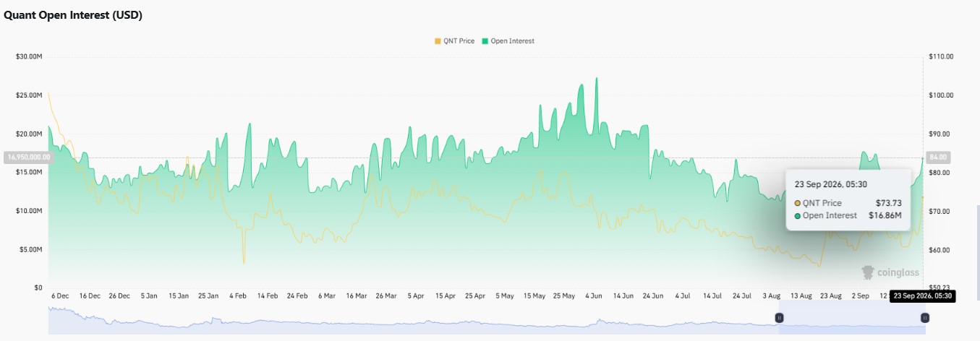This screenshot has width=980, height=341.
Task: Click the Quant Open Interest (USD) title
Action: 73,16
